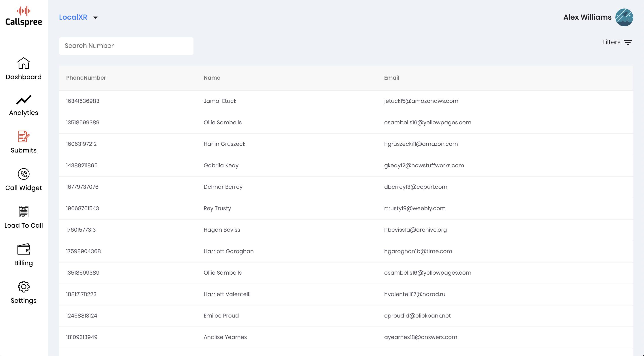Open the Call Widget phone icon

pos(24,174)
